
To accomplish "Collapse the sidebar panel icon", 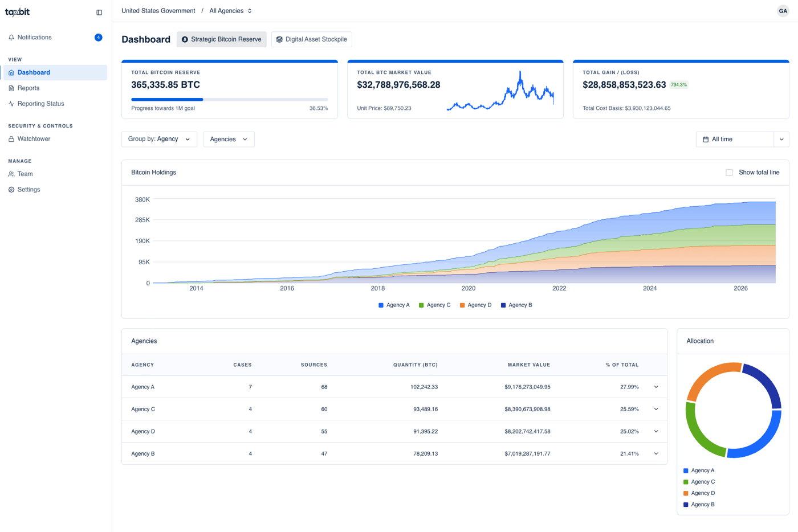I will [x=99, y=13].
